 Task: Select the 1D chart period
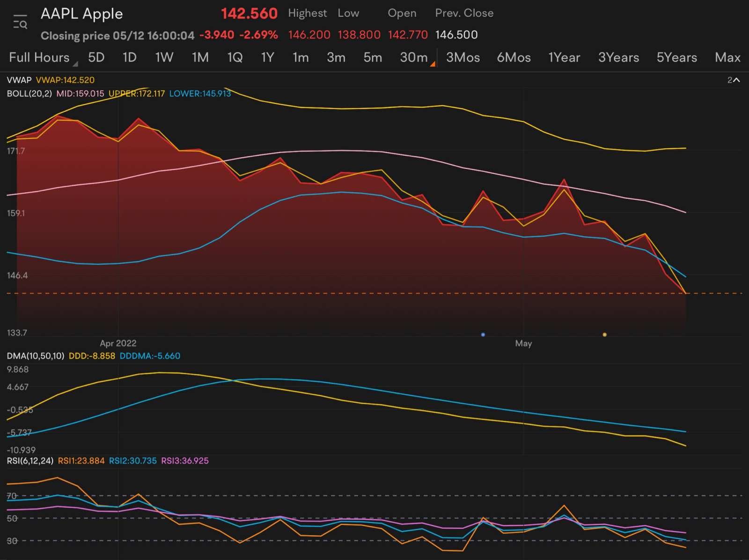[129, 58]
